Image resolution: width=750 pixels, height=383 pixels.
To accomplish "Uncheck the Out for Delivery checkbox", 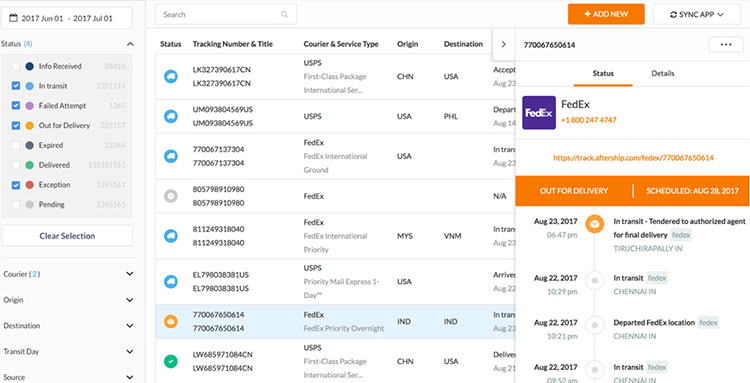I will tap(16, 126).
